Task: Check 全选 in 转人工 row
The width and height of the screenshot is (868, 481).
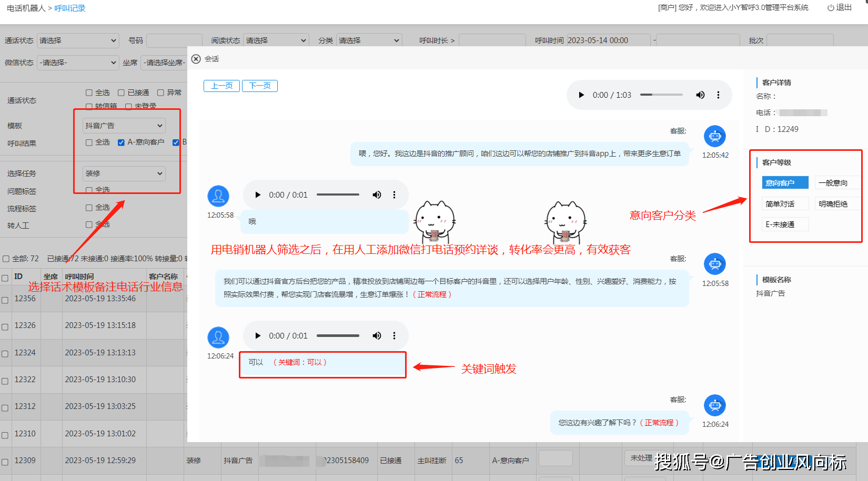Action: [x=89, y=224]
